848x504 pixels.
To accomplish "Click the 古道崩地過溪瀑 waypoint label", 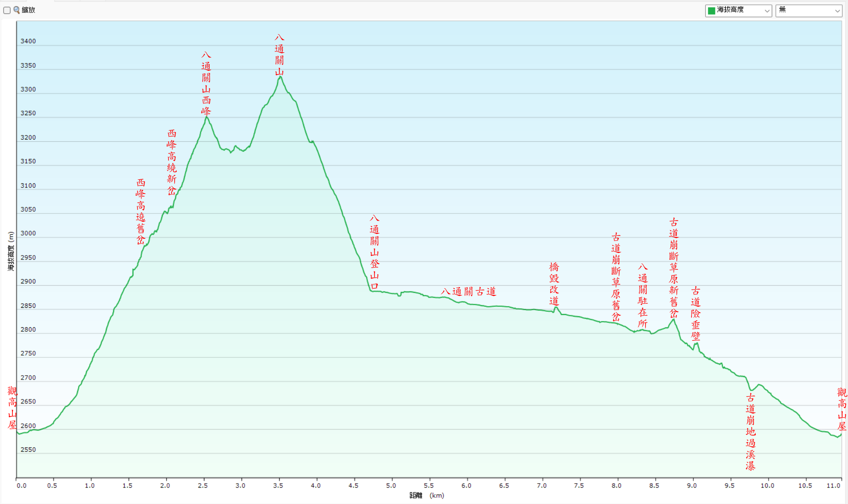I will point(750,432).
